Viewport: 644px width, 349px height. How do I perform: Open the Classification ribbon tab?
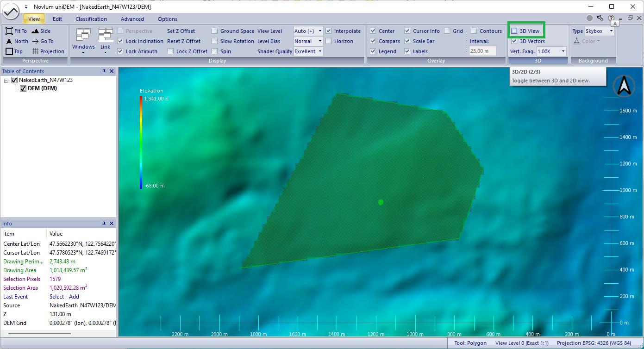coord(91,19)
